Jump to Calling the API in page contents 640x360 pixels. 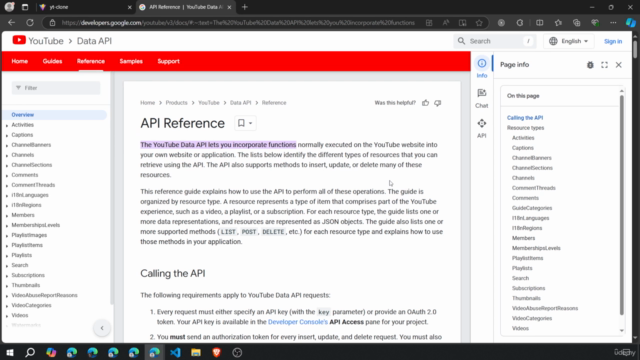(x=525, y=118)
